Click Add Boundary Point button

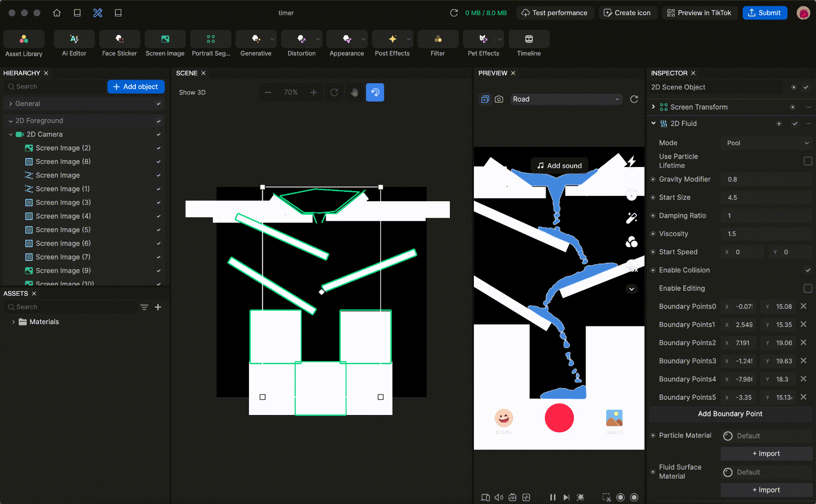[x=730, y=414]
